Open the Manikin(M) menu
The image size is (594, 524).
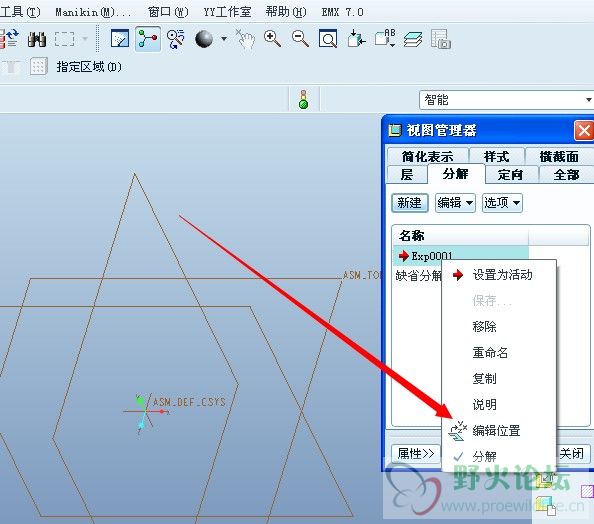point(93,12)
